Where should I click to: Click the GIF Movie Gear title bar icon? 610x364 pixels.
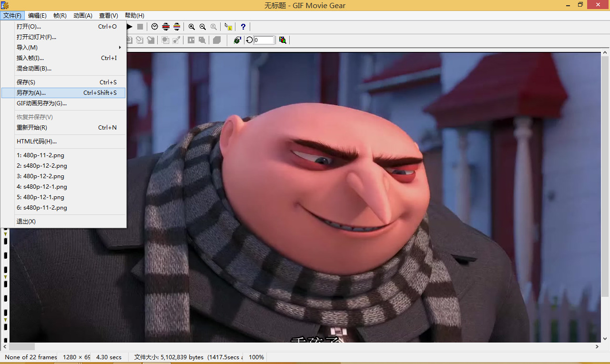pyautogui.click(x=5, y=5)
